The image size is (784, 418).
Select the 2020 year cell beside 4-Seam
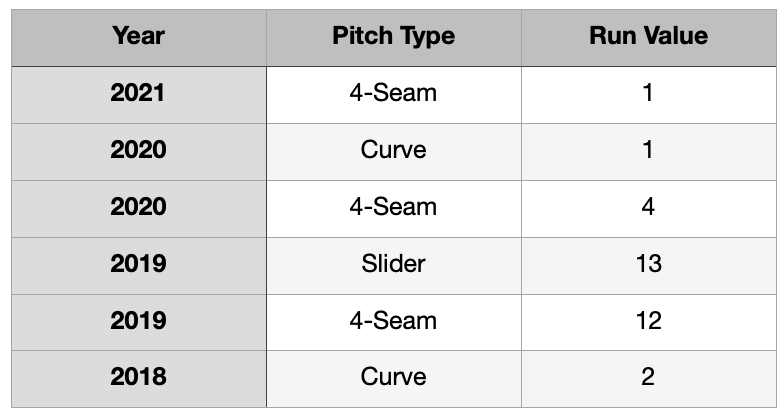click(139, 208)
